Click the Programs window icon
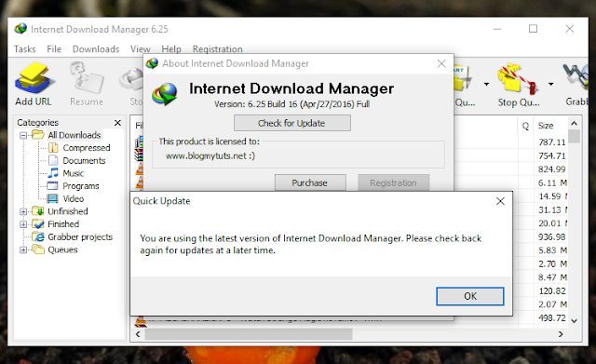This screenshot has height=364, width=596. [x=52, y=186]
